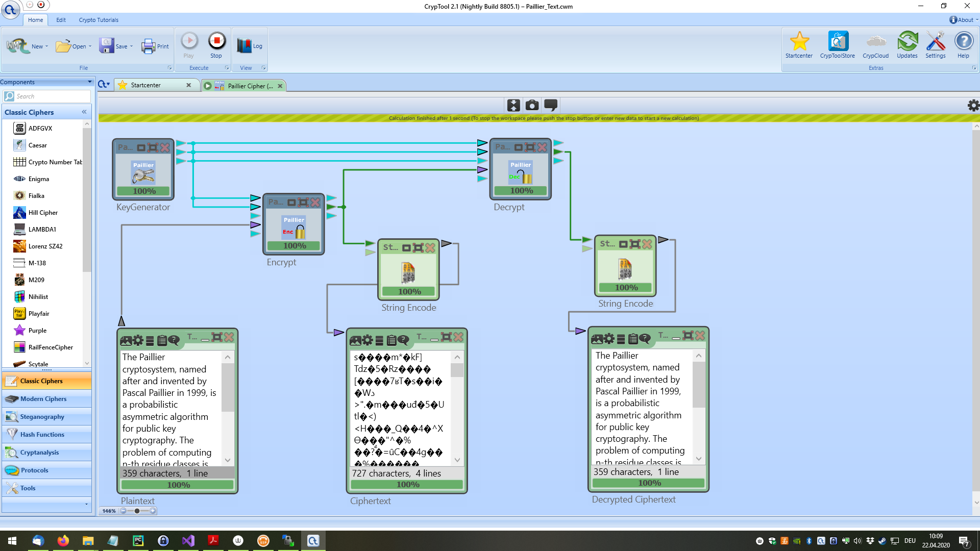Take a workspace screenshot with camera icon

(x=532, y=105)
